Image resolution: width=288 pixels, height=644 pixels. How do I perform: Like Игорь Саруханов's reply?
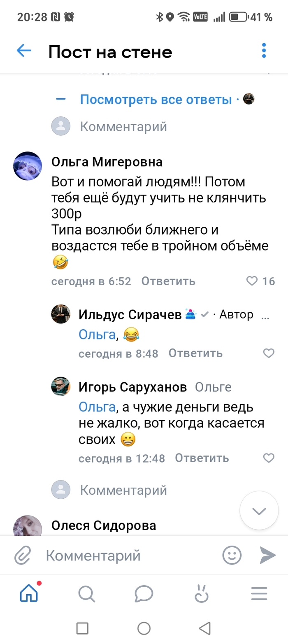[269, 458]
